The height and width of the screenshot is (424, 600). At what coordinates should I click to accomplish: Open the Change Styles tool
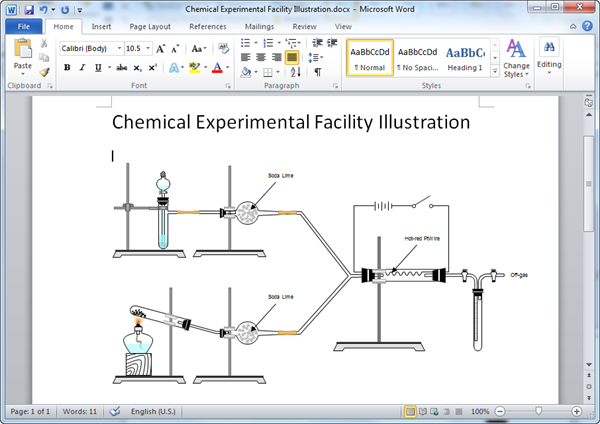click(516, 58)
